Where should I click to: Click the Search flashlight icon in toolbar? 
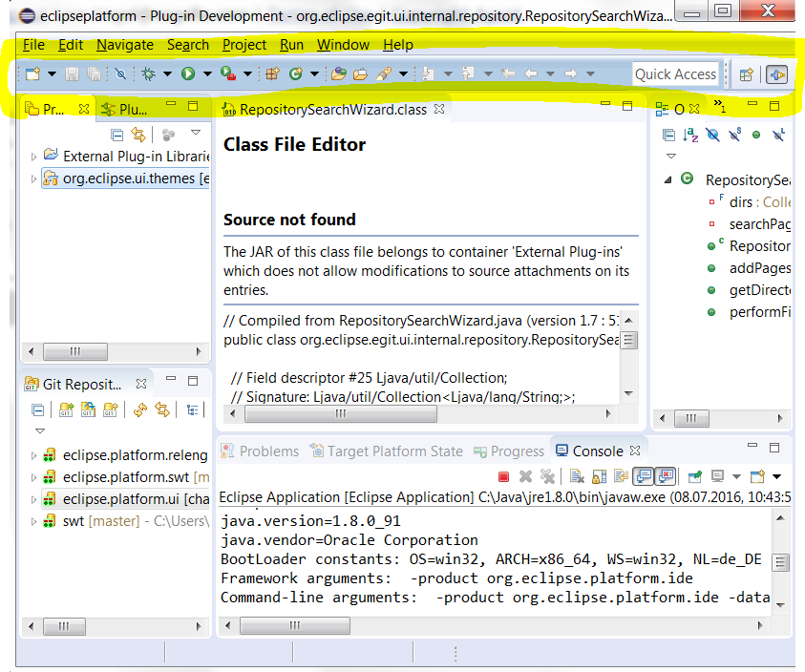point(384,73)
